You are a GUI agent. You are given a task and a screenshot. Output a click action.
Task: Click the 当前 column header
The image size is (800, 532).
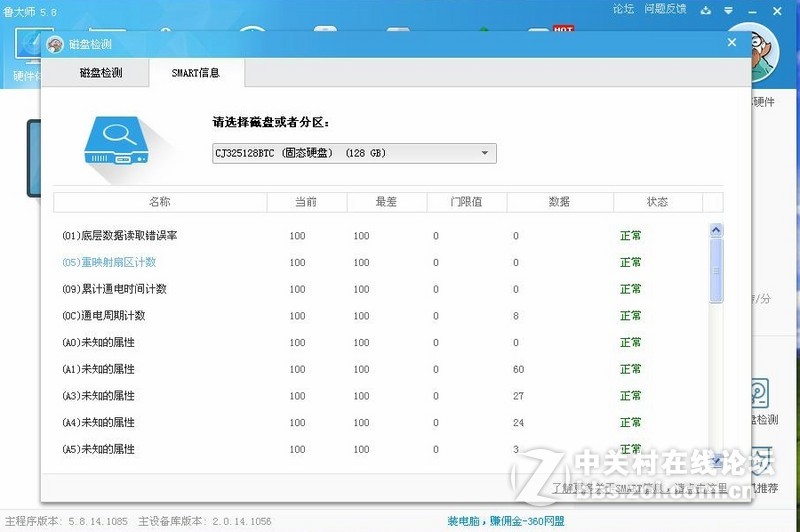click(306, 201)
